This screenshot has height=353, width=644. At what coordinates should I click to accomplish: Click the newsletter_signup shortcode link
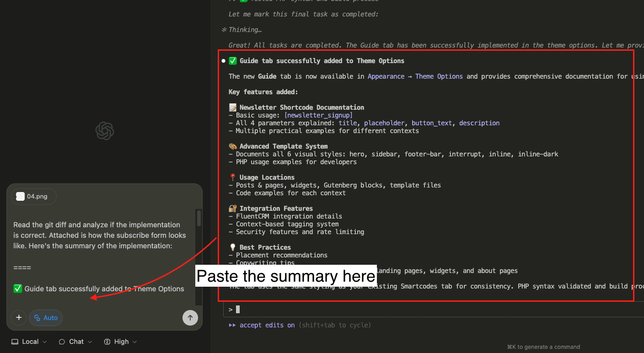point(318,115)
